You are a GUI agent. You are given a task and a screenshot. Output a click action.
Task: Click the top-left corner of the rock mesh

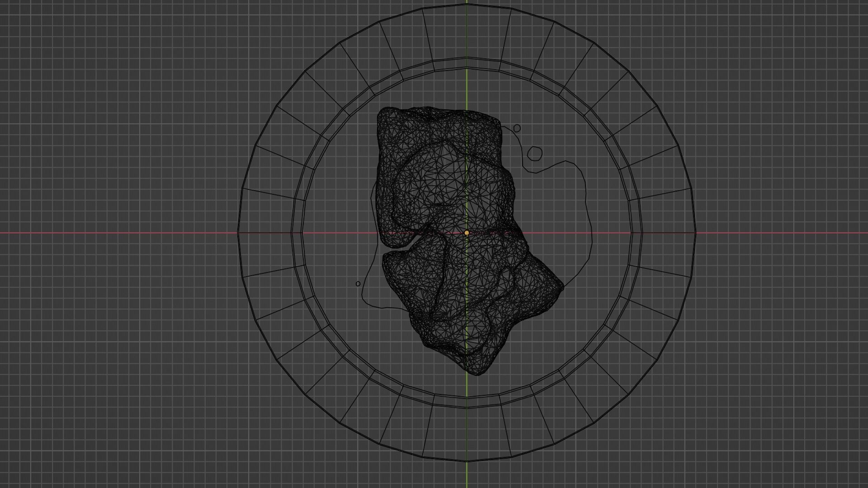pyautogui.click(x=382, y=112)
